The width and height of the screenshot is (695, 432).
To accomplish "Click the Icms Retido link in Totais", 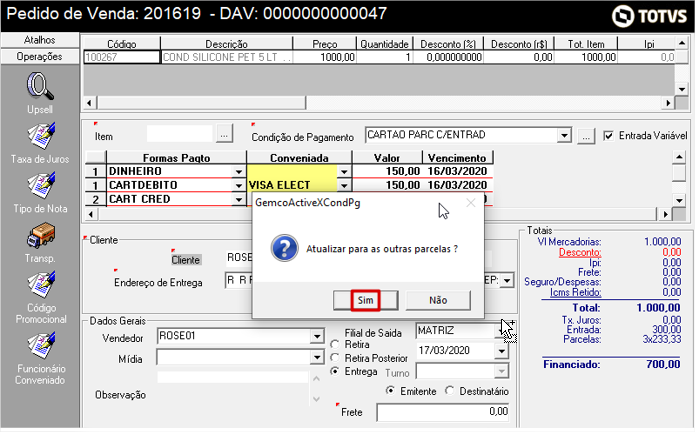I will tap(575, 292).
